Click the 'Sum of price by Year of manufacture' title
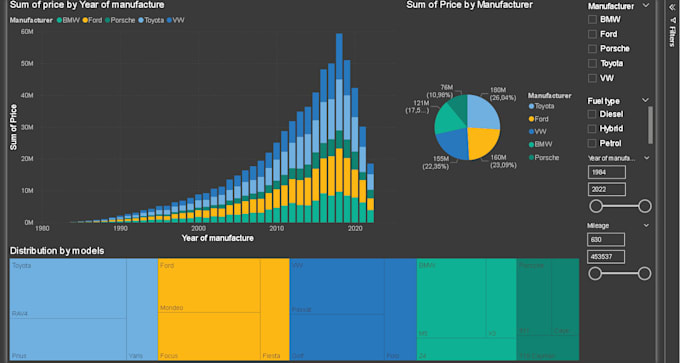The image size is (680, 363). [87, 5]
